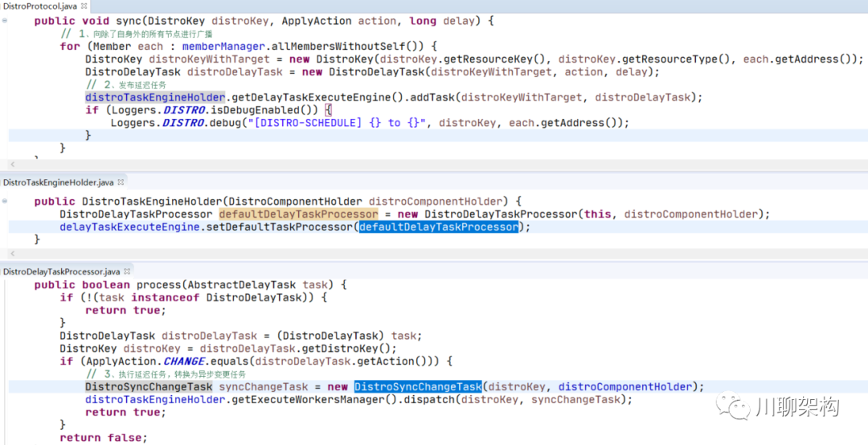Viewport: 868px width, 445px height.
Task: Click the 'getDistroKey()' method call
Action: click(347, 349)
